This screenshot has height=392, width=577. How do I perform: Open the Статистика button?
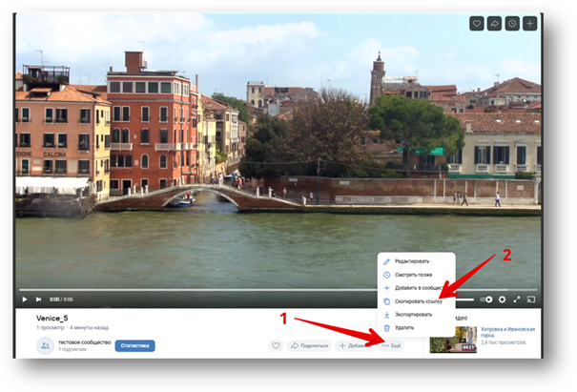coord(134,345)
